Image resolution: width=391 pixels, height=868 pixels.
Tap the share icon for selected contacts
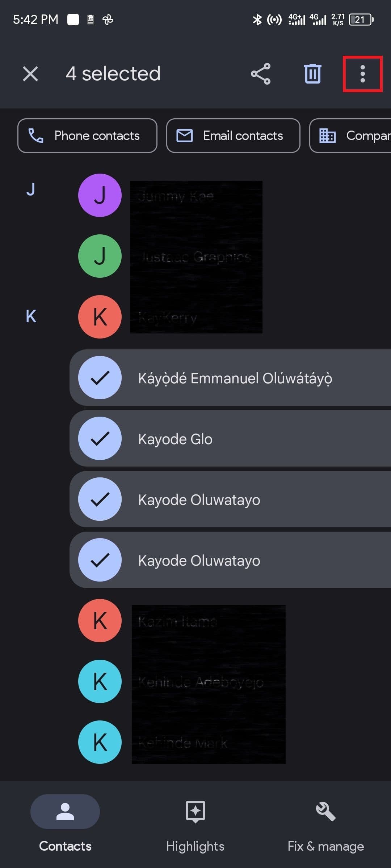point(261,74)
